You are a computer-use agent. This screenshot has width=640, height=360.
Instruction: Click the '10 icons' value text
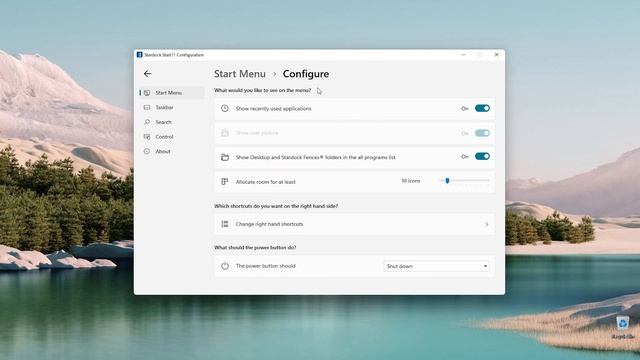pos(411,181)
